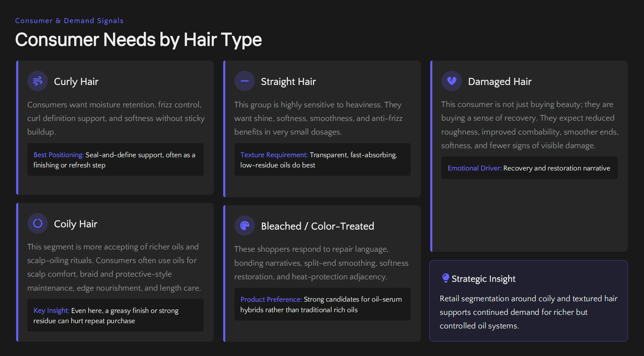Select the Curly Hair card heading
The width and height of the screenshot is (644, 356).
point(76,82)
